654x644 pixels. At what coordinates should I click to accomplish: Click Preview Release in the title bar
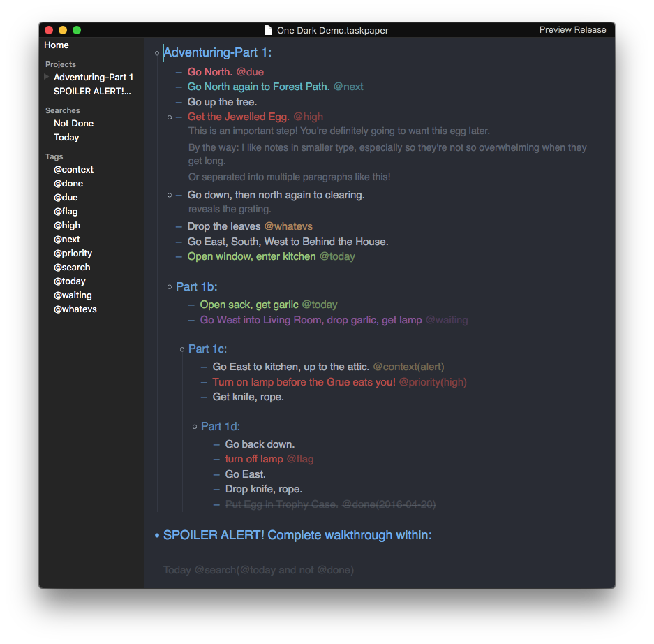572,30
